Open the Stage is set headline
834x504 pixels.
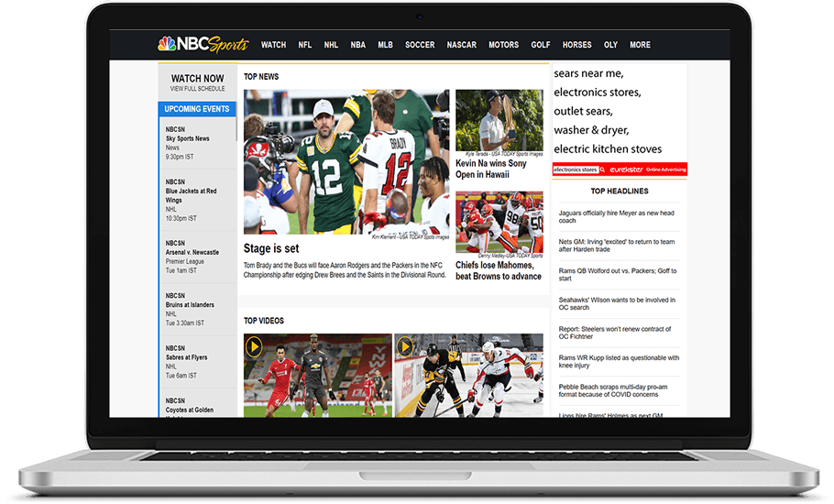[271, 248]
